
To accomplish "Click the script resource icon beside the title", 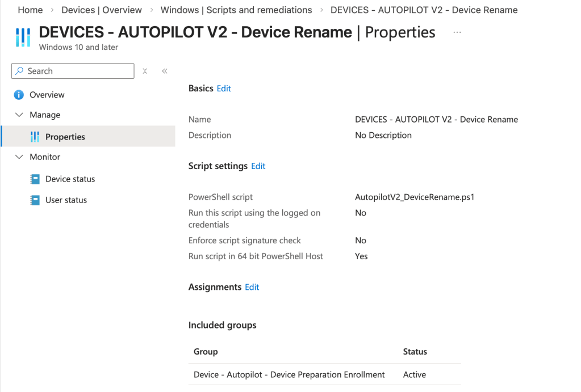I will [x=23, y=37].
